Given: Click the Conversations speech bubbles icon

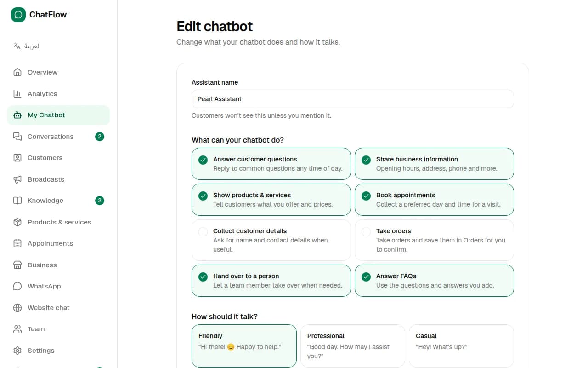Looking at the screenshot, I should (x=17, y=137).
